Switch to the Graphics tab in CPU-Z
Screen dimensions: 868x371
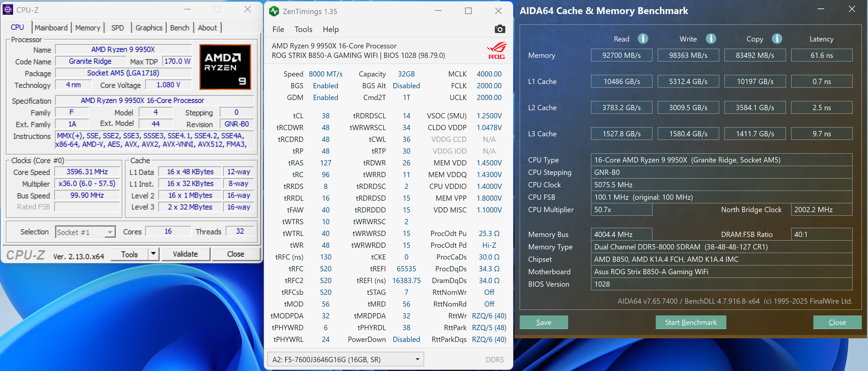point(148,27)
